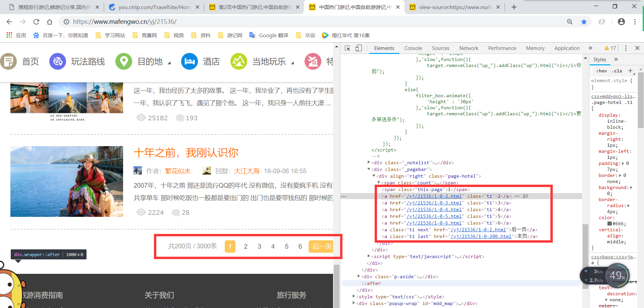644x308 pixels.
Task: Collapse the div class _pagebar node
Action: coord(369,169)
